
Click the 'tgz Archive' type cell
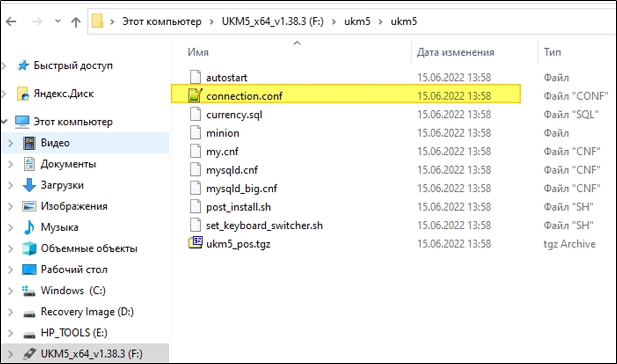pos(570,244)
